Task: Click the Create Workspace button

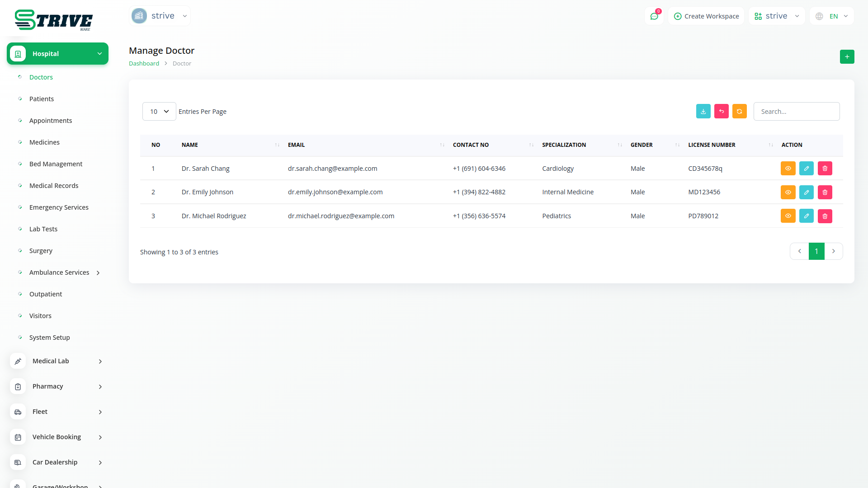Action: pos(706,16)
